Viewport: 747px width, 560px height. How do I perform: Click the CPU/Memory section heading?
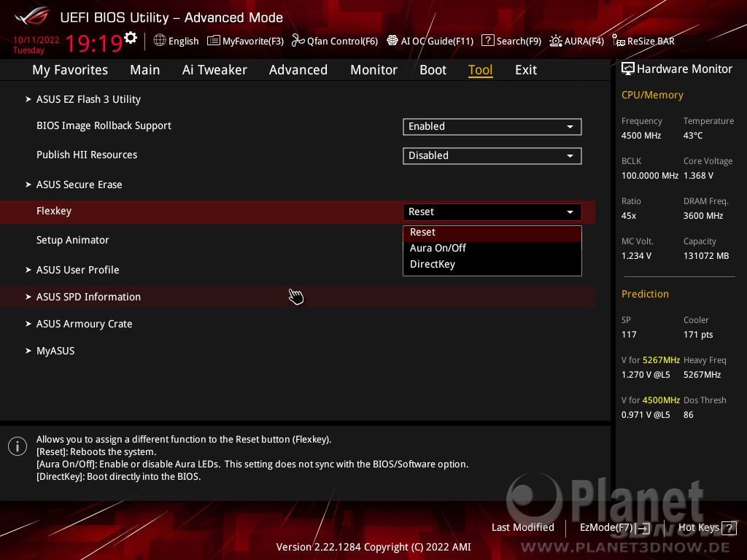coord(652,95)
